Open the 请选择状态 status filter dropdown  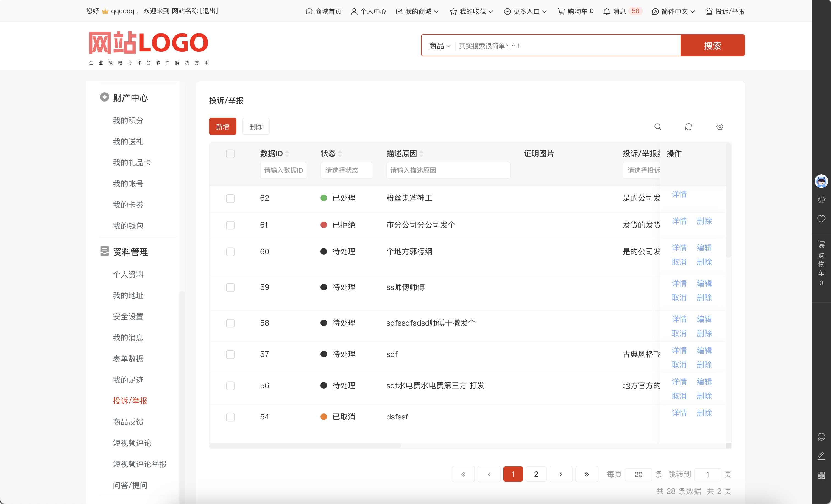[x=347, y=170]
